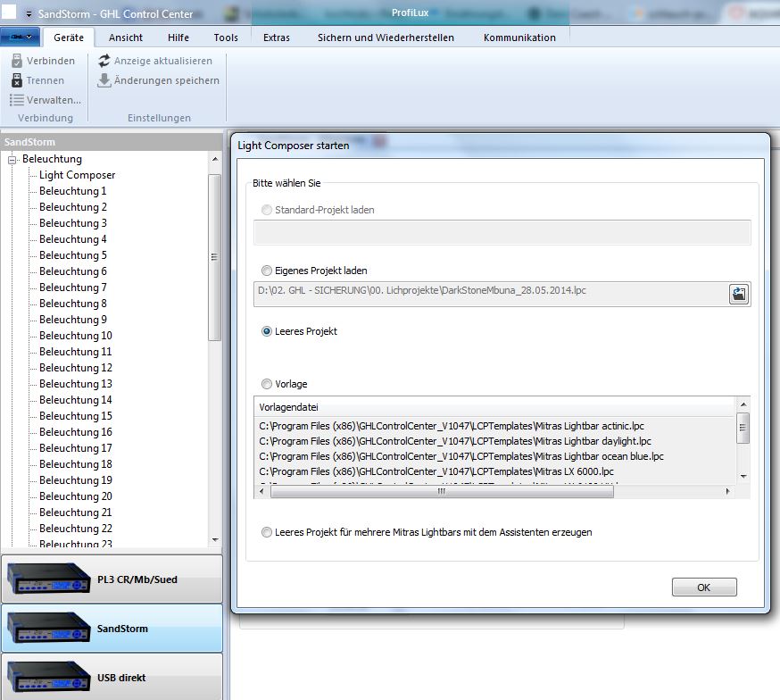Click the Trennen disconnect icon
Screen dimensions: 780x700
click(17, 80)
